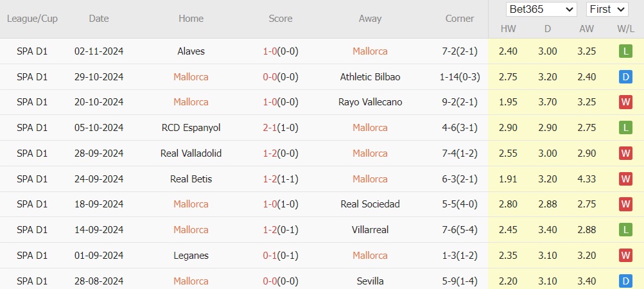Open the Real Sociedad team link
The width and height of the screenshot is (644, 289).
(370, 204)
